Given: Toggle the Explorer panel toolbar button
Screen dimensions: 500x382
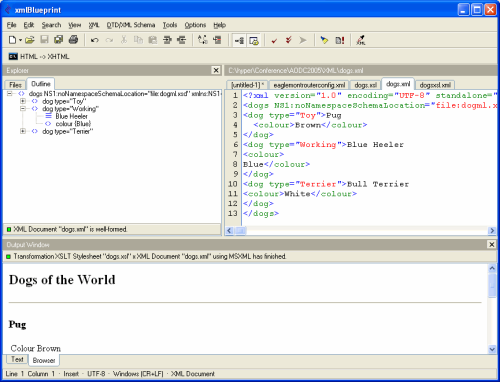Looking at the screenshot, I should pos(239,40).
